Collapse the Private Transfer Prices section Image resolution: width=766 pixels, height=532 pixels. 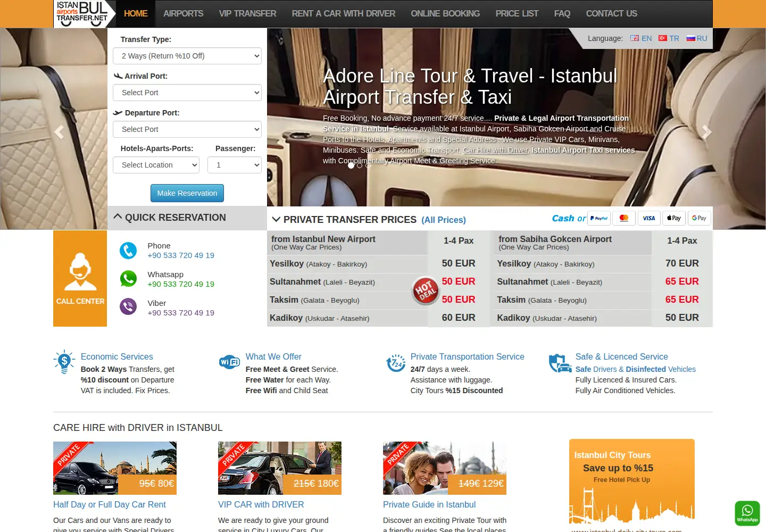276,219
